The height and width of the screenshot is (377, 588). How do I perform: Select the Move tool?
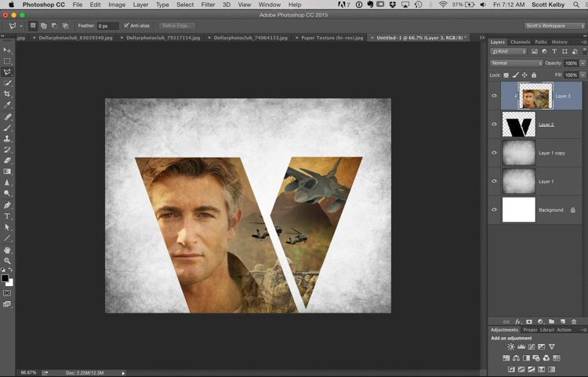pos(8,50)
